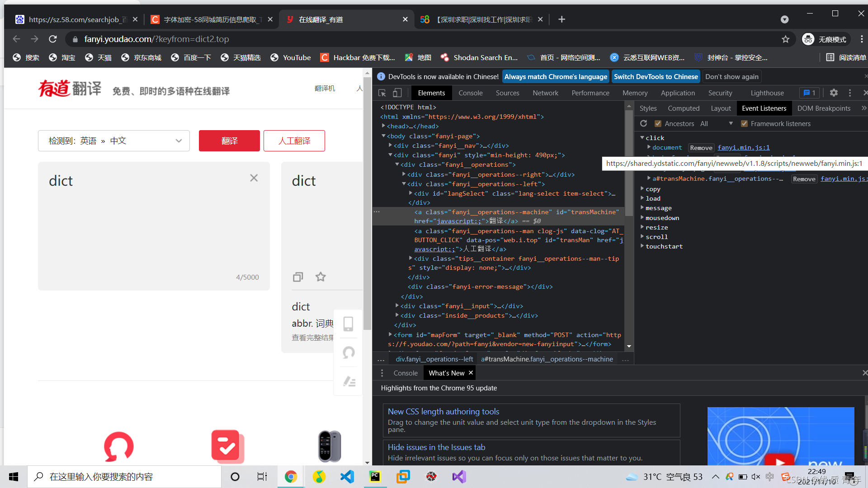This screenshot has height=488, width=868.
Task: Open the feedback edit sidebar icon
Action: [x=349, y=381]
